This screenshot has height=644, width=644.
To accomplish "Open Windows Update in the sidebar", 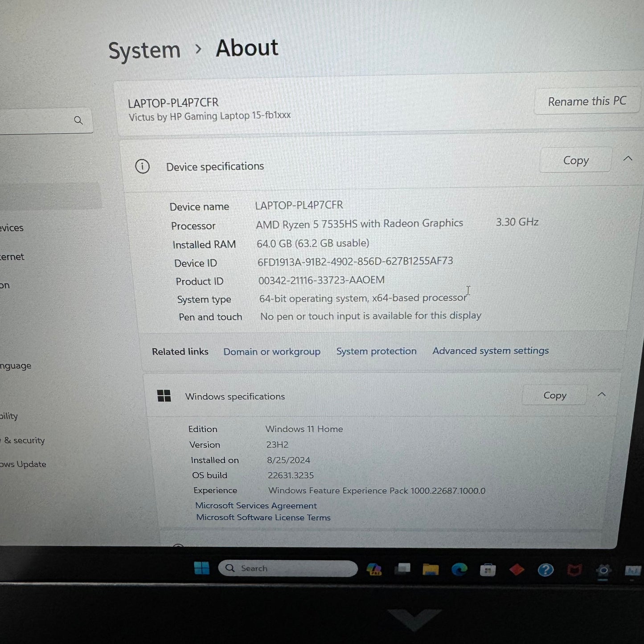I will point(23,464).
